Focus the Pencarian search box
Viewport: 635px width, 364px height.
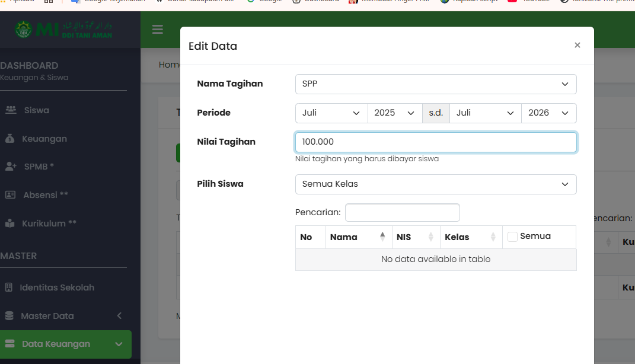click(402, 212)
